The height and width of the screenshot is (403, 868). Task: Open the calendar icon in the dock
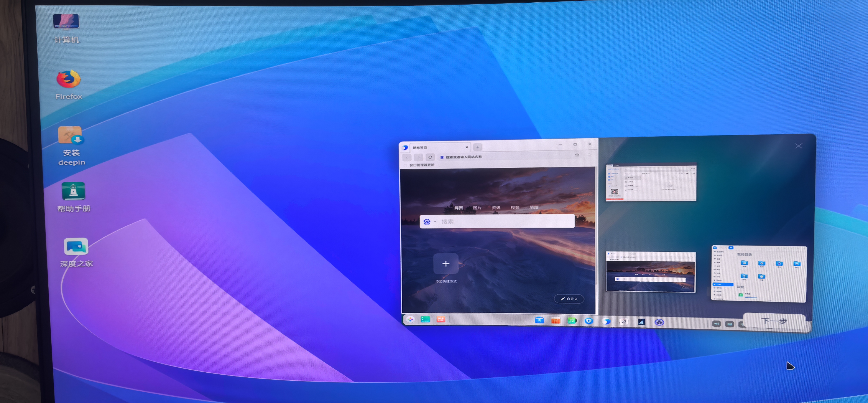click(624, 322)
